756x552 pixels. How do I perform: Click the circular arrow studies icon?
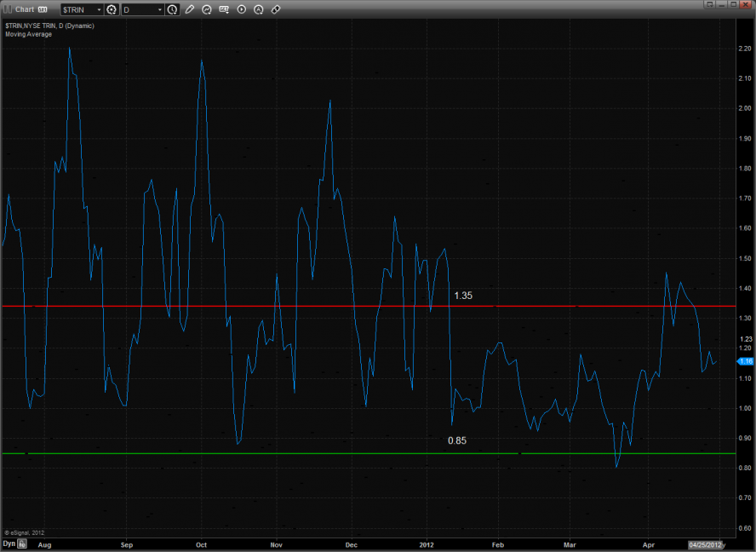[207, 9]
